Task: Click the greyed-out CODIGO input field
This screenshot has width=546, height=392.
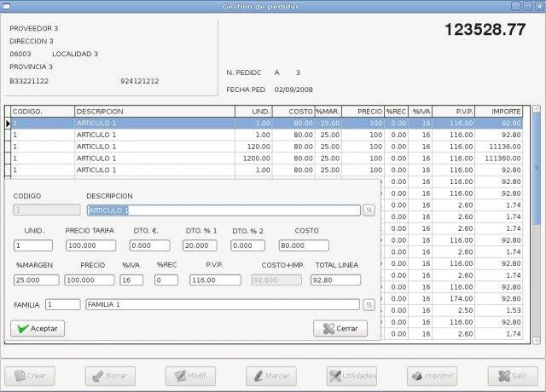Action: point(47,210)
